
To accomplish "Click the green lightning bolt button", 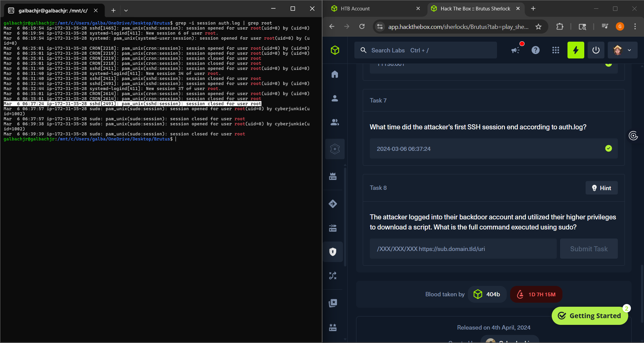I will point(576,50).
